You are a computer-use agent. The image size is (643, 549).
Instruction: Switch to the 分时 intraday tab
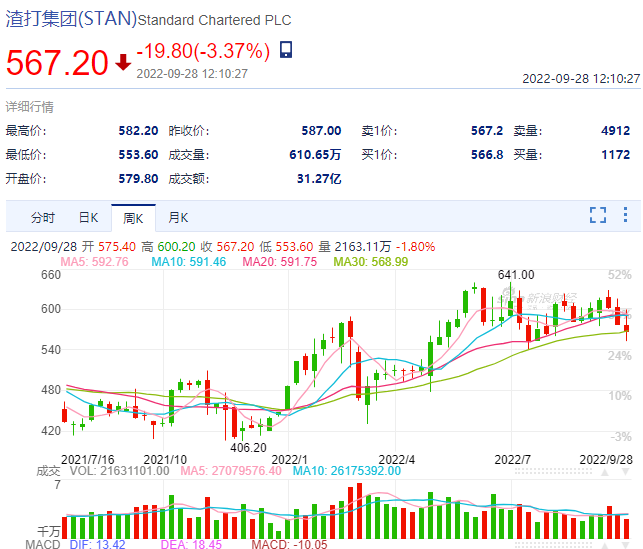tap(43, 217)
